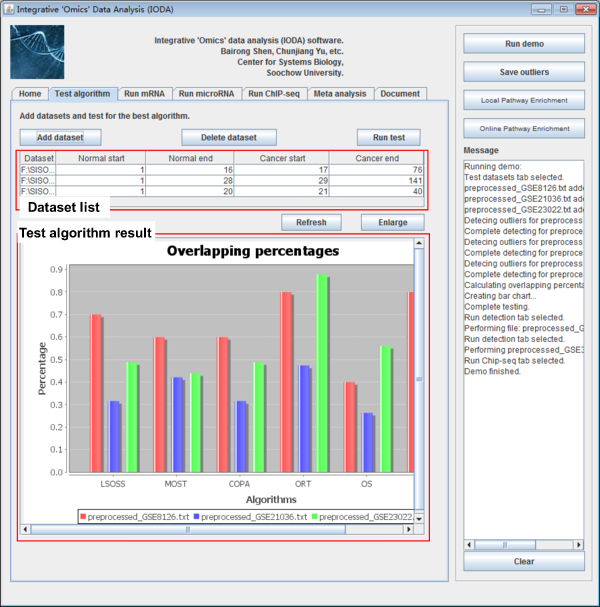
Task: Click the red OS bar
Action: pos(349,427)
